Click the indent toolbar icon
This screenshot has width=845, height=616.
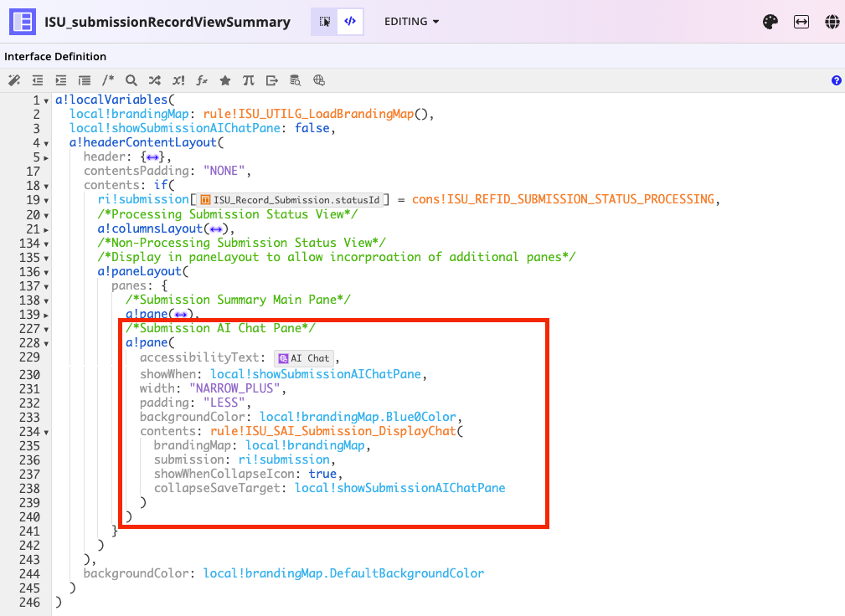61,80
